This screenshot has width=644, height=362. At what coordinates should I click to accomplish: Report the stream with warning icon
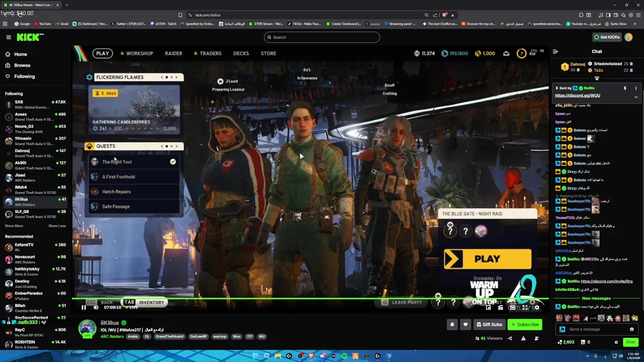523,338
